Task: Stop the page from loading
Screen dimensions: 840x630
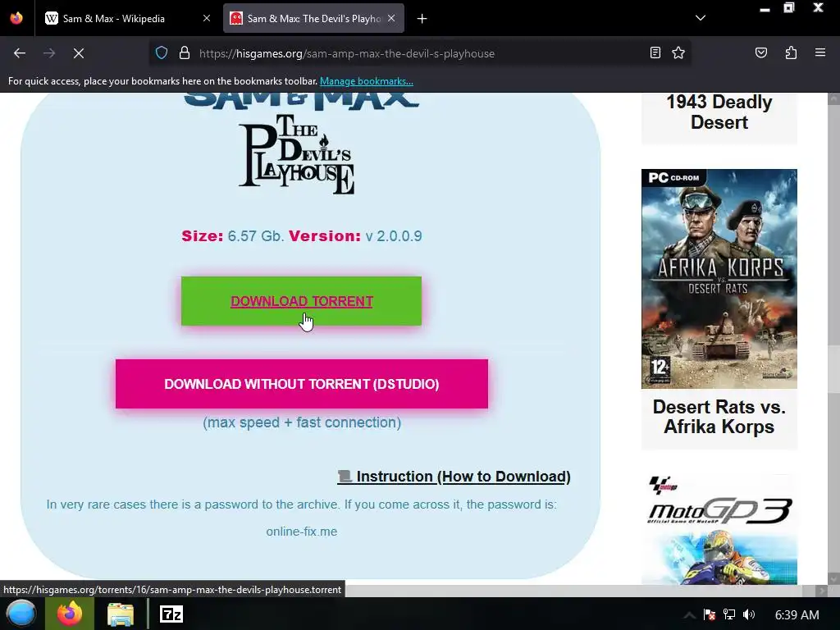Action: [x=79, y=53]
